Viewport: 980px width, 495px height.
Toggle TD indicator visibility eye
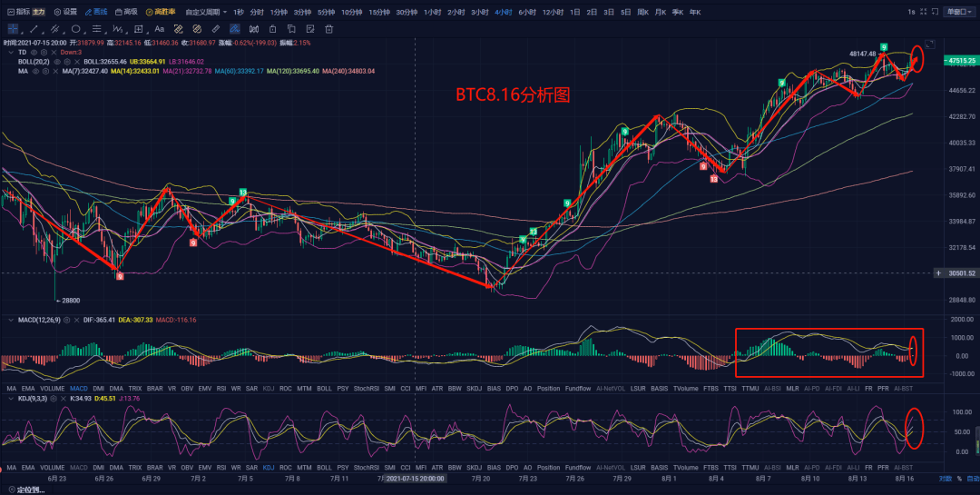pyautogui.click(x=34, y=52)
